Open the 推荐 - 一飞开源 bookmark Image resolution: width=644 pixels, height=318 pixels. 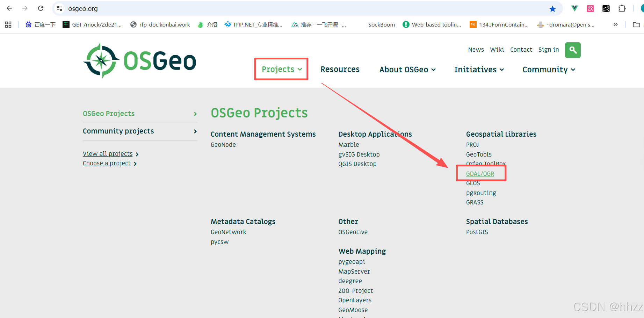(319, 24)
